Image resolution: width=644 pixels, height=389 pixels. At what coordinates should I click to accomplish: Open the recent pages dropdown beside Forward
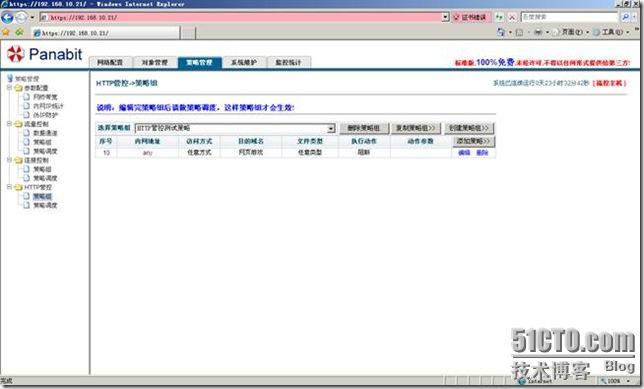[32, 18]
